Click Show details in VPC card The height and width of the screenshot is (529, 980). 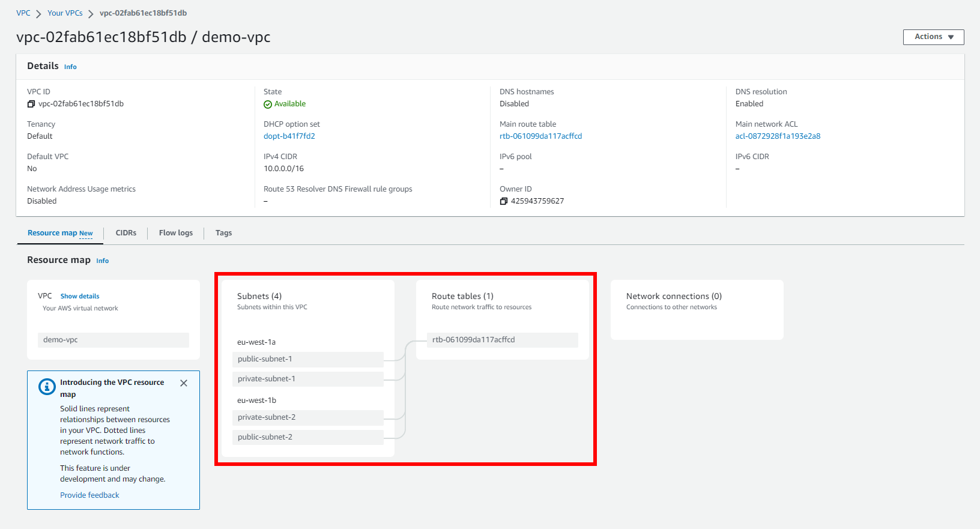(80, 296)
